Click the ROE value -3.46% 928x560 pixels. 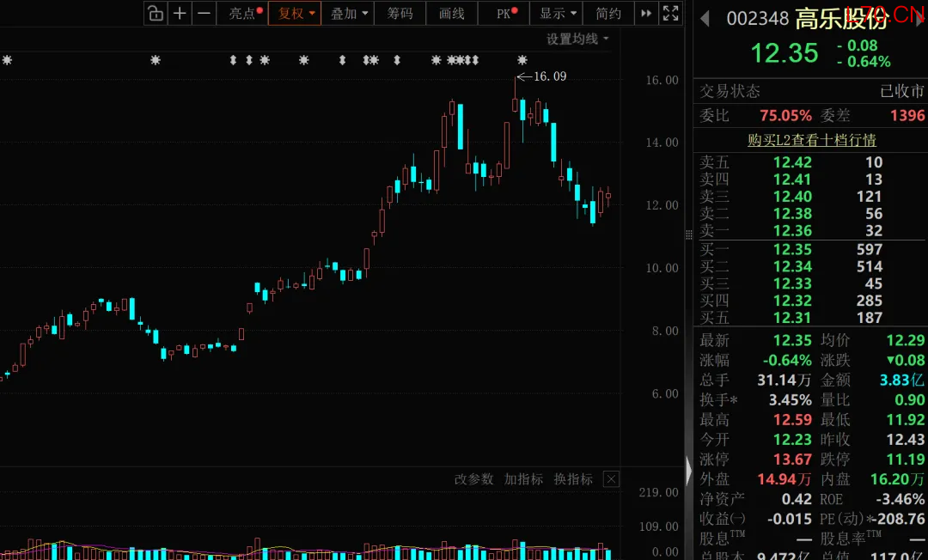pyautogui.click(x=900, y=499)
